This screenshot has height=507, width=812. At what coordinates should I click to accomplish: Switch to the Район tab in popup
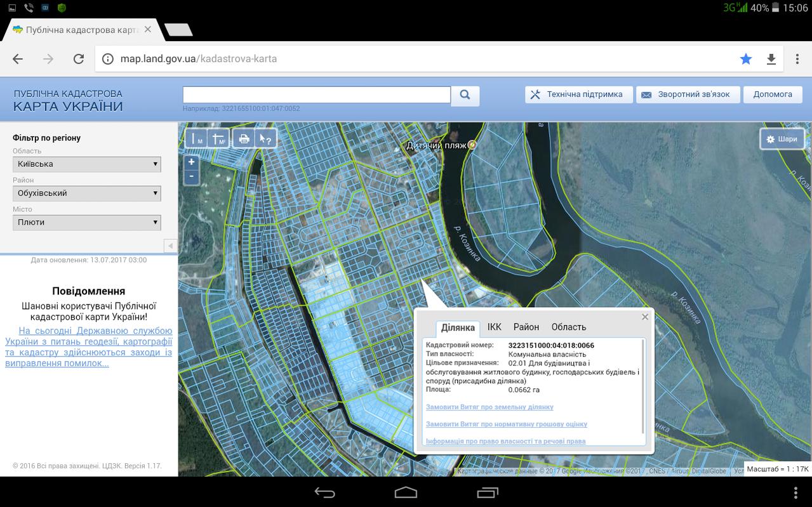[x=526, y=327]
